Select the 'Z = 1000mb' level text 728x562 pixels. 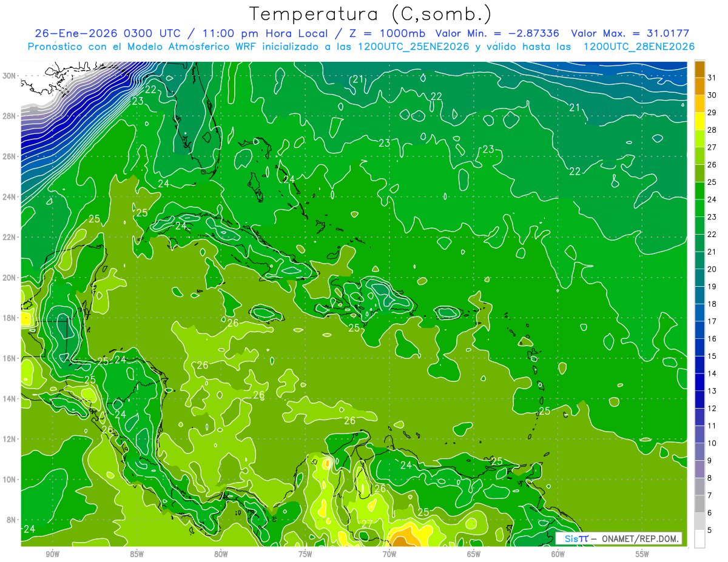point(385,33)
